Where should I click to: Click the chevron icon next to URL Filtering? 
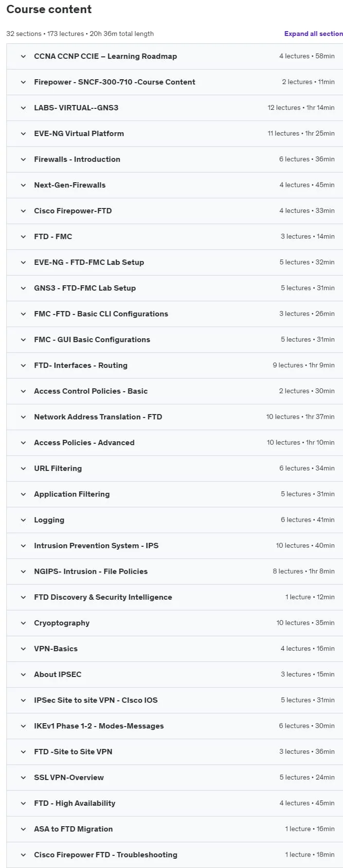(x=23, y=469)
